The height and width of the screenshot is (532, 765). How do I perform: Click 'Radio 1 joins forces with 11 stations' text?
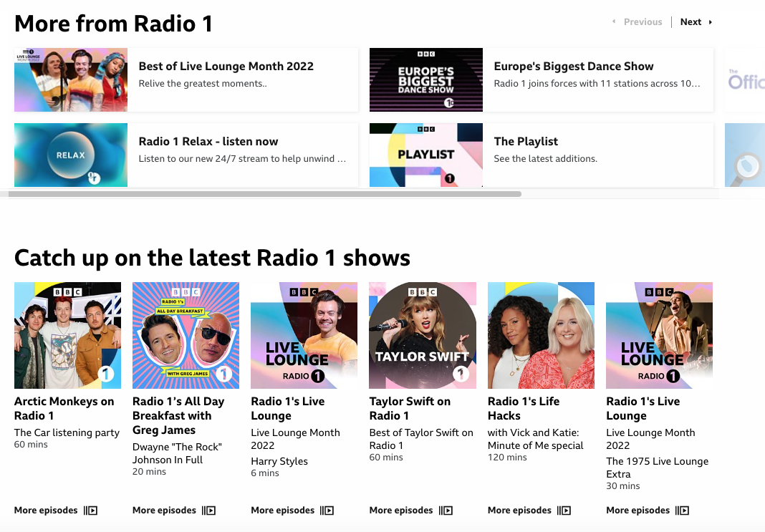pyautogui.click(x=597, y=83)
